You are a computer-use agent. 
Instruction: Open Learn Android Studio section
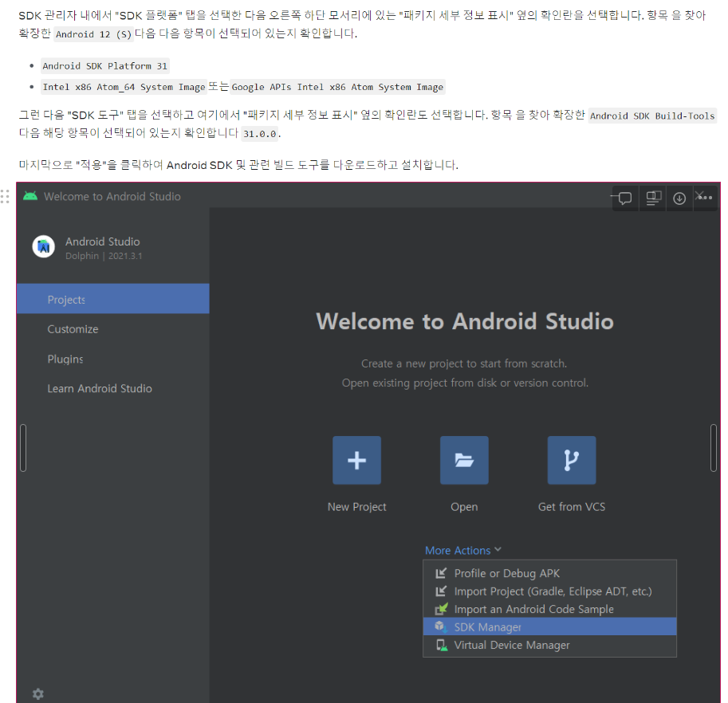pos(100,388)
